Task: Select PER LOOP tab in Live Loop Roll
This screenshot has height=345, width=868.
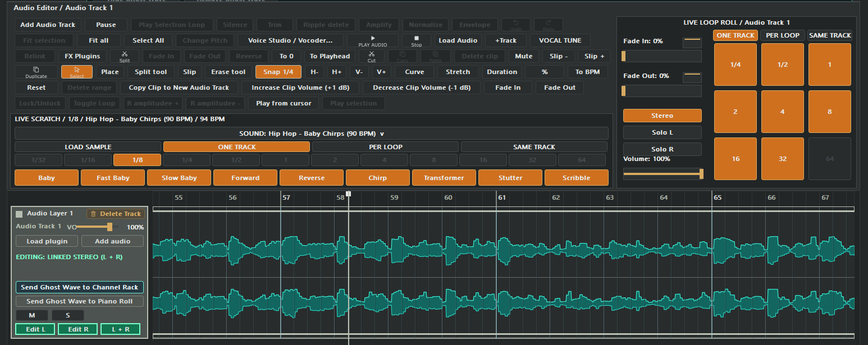Action: pos(782,35)
